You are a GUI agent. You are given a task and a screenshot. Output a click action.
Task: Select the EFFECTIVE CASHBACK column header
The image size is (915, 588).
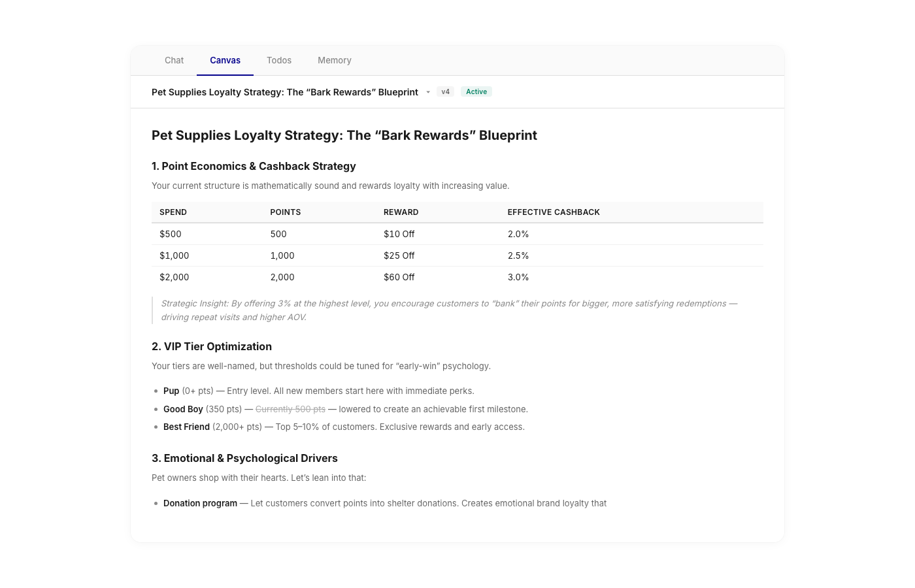click(554, 212)
